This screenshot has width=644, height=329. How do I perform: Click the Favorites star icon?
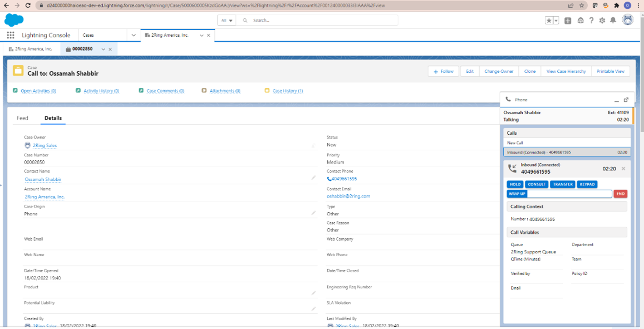[x=548, y=20]
